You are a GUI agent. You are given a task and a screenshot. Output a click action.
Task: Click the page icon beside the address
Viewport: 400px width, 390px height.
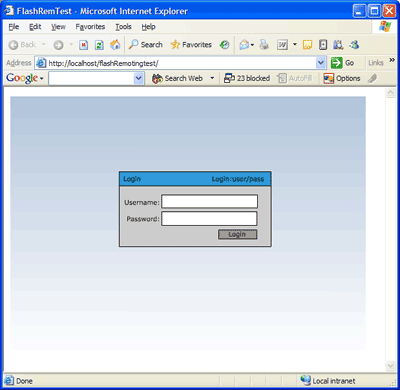[x=41, y=63]
